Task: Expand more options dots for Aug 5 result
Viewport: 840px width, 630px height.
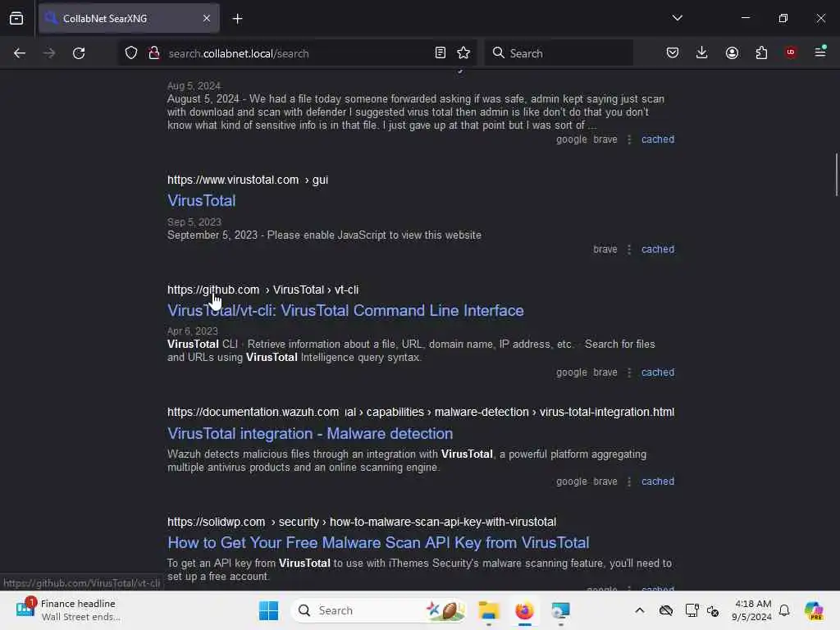Action: coord(629,139)
